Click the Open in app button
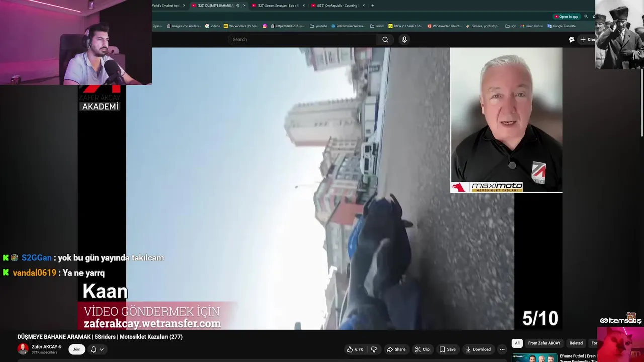Viewport: 644px width, 362px height. coord(567,17)
